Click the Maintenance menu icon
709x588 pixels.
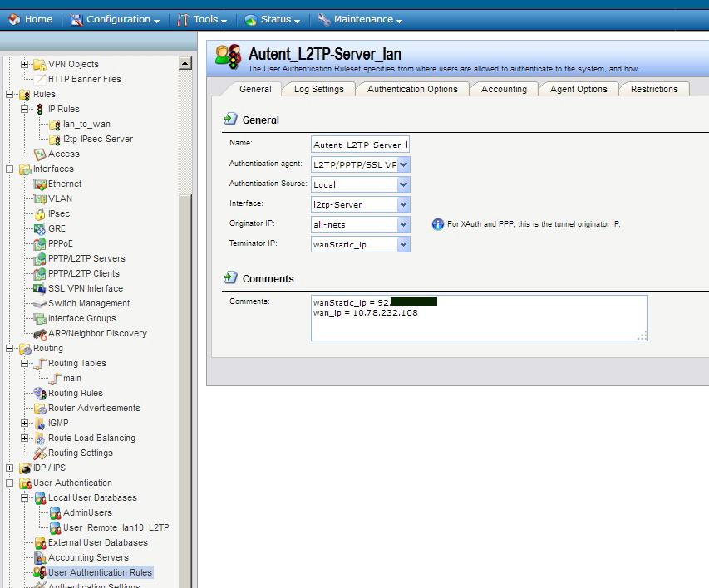pyautogui.click(x=324, y=19)
